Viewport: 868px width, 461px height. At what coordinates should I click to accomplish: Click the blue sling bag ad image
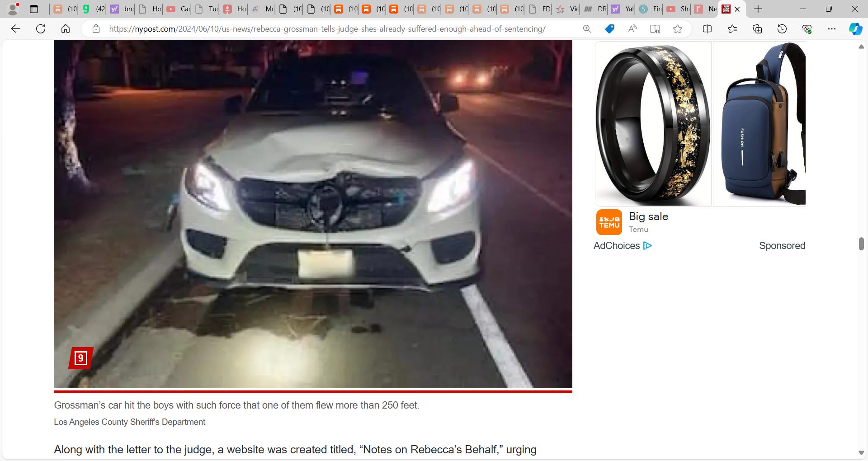pyautogui.click(x=759, y=124)
